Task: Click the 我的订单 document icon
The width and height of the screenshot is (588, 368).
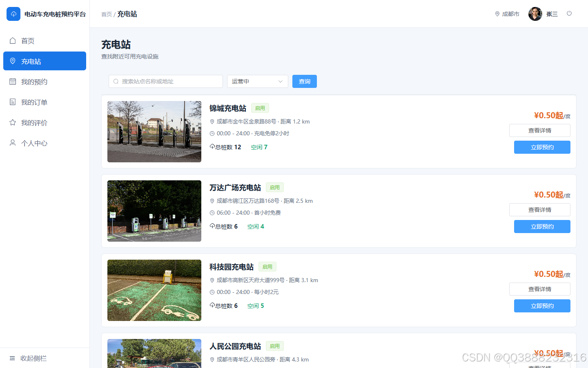Action: coord(13,102)
